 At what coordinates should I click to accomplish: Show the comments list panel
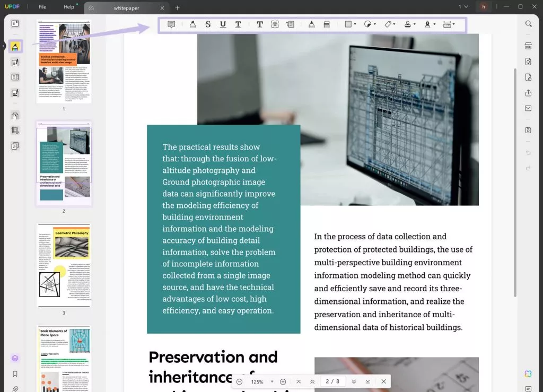click(x=528, y=389)
